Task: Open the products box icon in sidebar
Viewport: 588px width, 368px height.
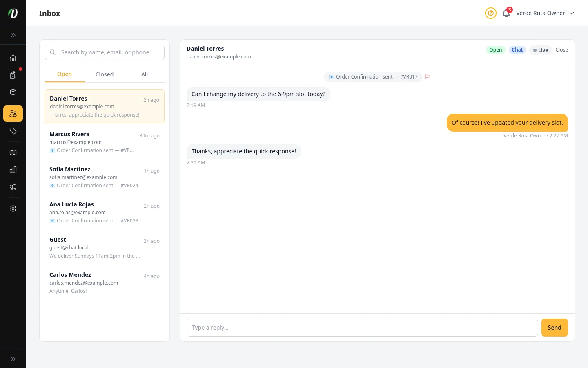Action: (13, 92)
